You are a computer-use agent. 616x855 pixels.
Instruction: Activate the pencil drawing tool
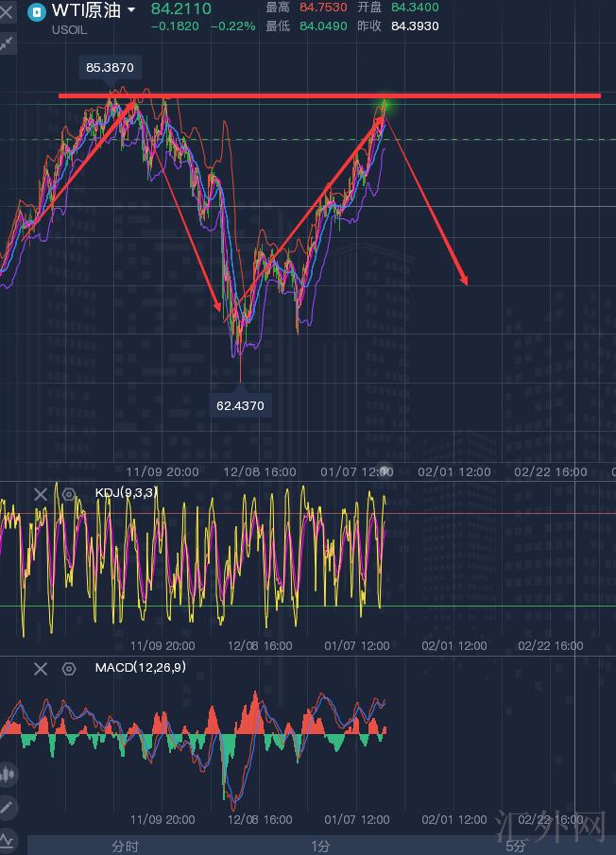(x=8, y=807)
